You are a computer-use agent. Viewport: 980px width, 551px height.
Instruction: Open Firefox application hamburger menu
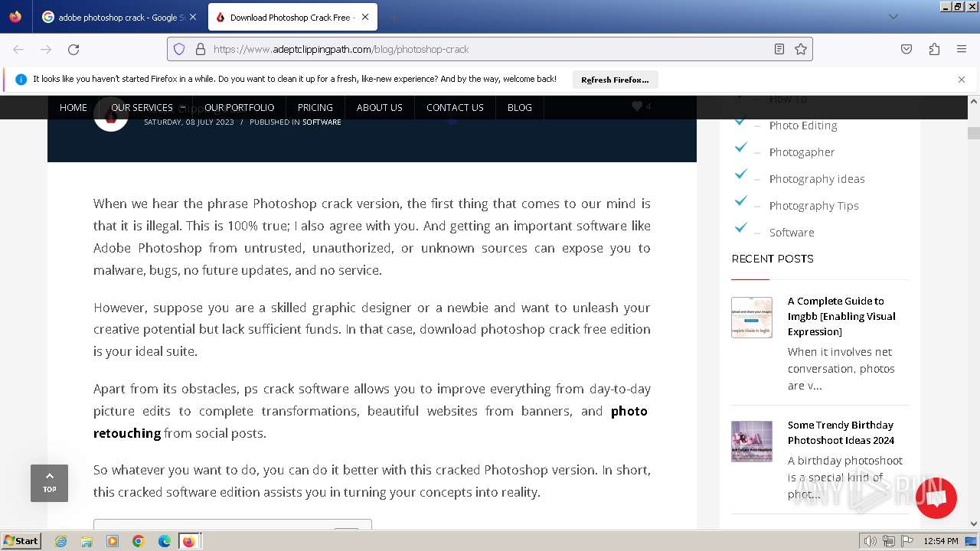[x=962, y=49]
